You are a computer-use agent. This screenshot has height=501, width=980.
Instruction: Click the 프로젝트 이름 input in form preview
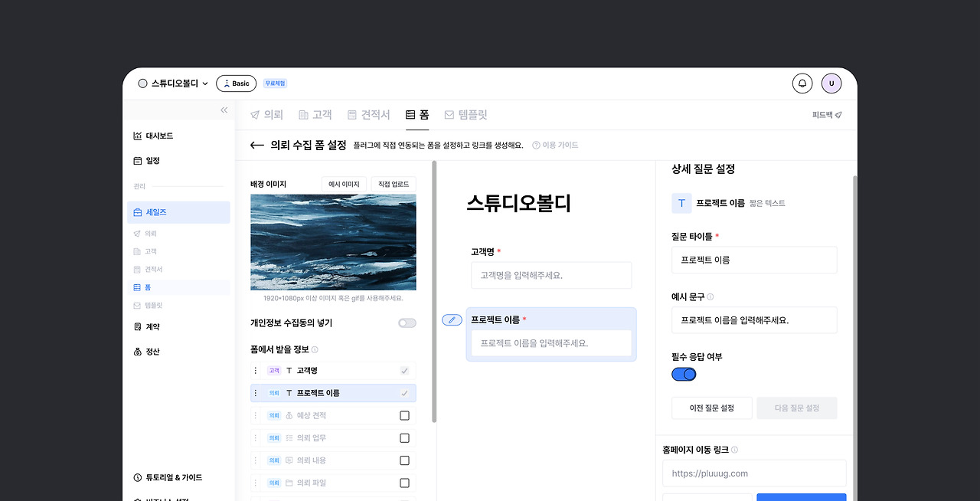(x=551, y=343)
